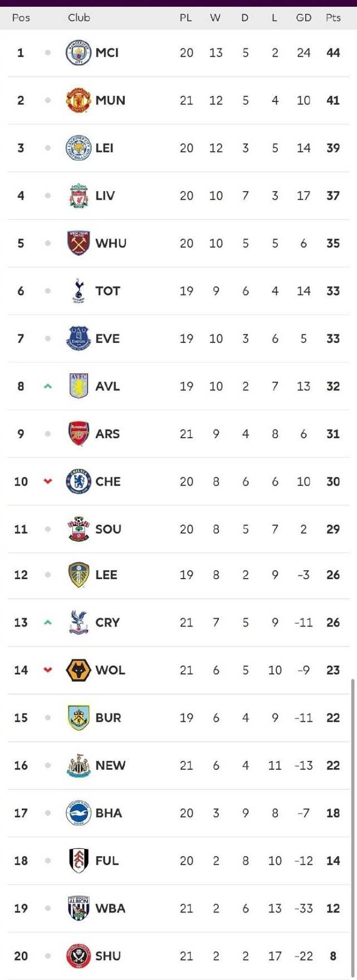Sort table by Pts column header
The width and height of the screenshot is (357, 980).
pos(333,18)
